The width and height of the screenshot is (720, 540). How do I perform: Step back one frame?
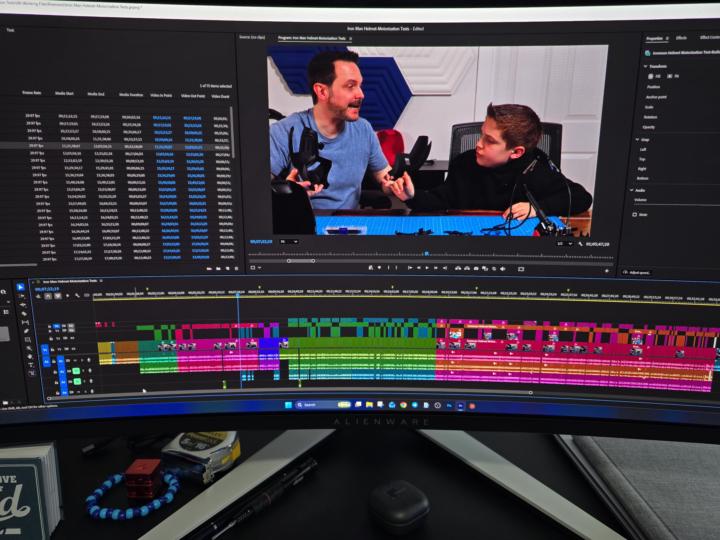coord(419,268)
